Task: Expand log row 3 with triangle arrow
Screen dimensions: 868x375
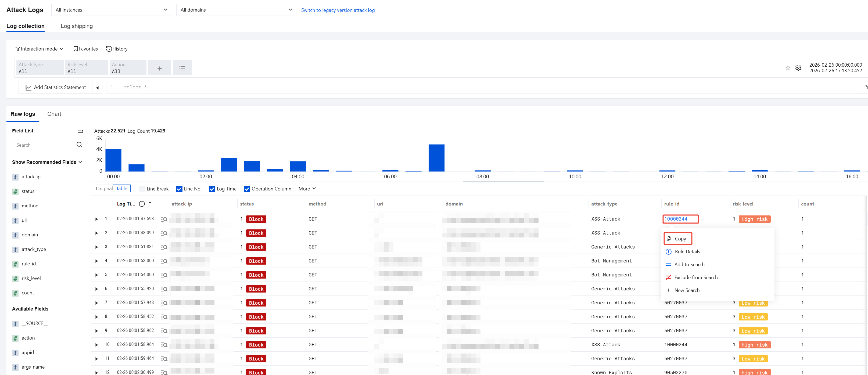Action: [97, 247]
